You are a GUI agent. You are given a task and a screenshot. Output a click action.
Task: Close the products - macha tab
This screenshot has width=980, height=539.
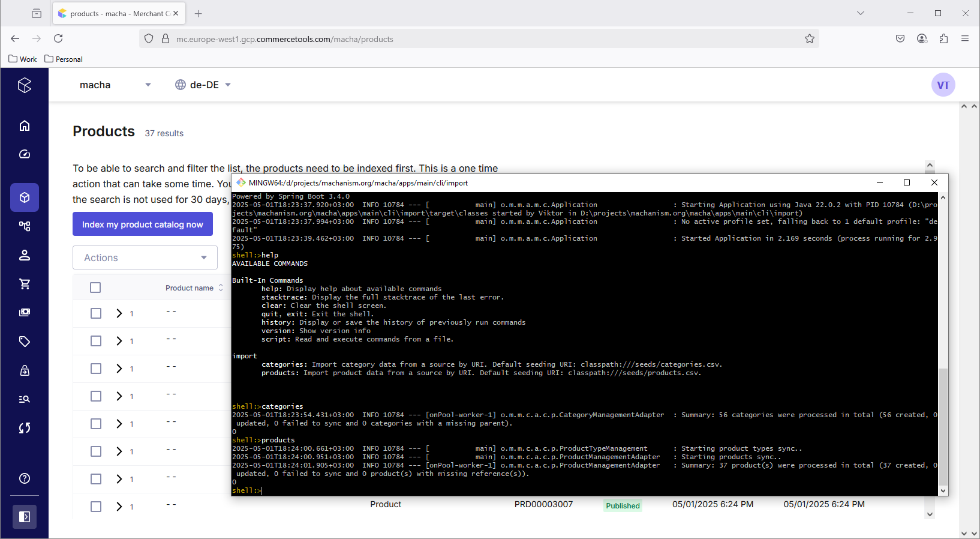tap(176, 13)
